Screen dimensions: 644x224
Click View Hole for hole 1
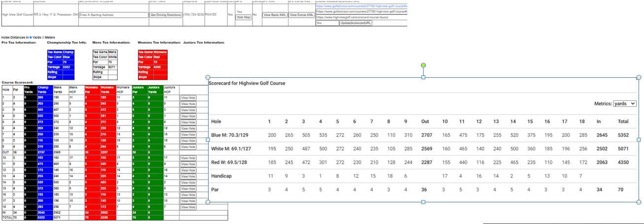pyautogui.click(x=188, y=98)
